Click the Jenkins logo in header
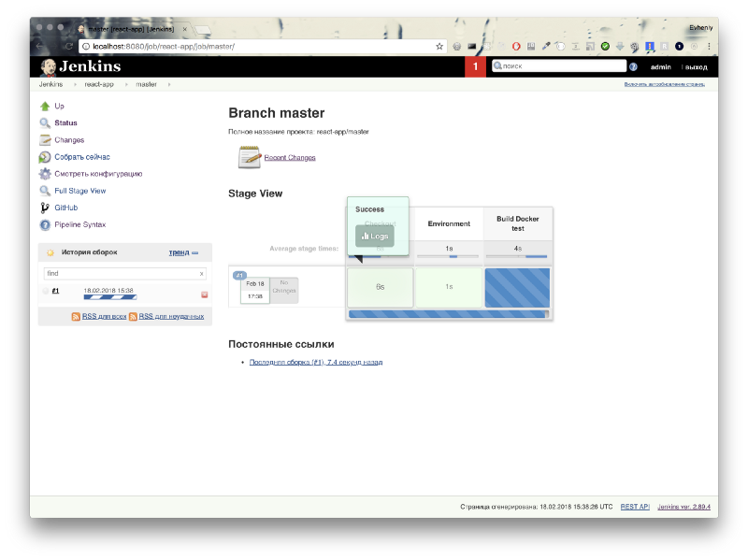The image size is (748, 560). 80,66
